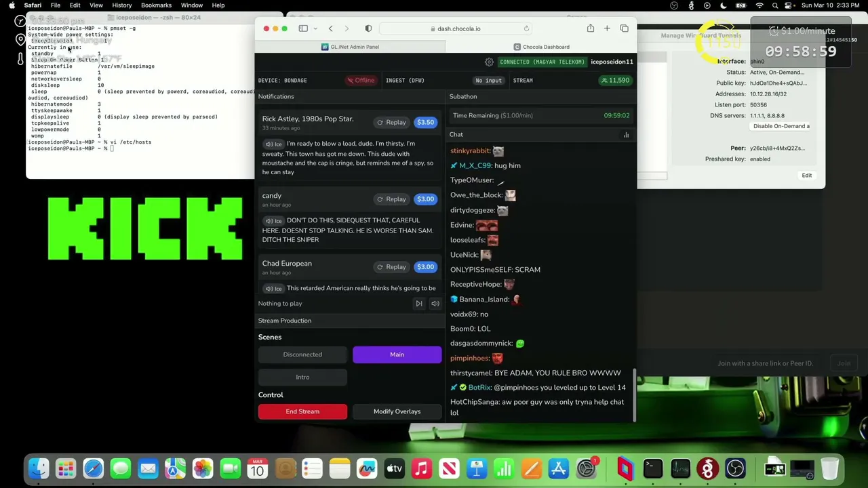Click Safari's sidebar toggle icon
Image resolution: width=868 pixels, height=488 pixels.
pyautogui.click(x=303, y=28)
